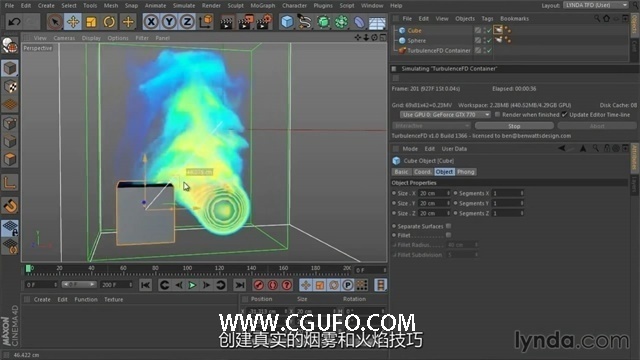This screenshot has height=360, width=640.
Task: Activate the Move tool
Action: (x=73, y=22)
